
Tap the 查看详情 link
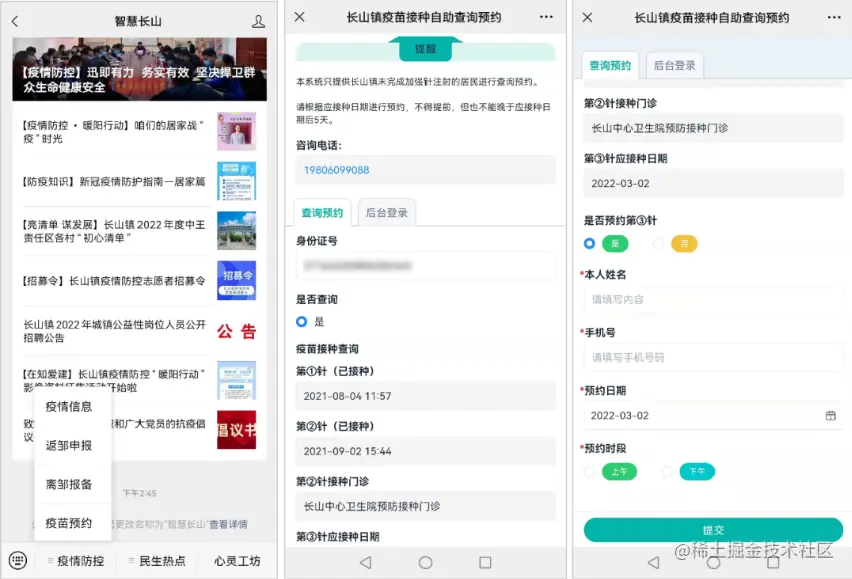pyautogui.click(x=228, y=524)
